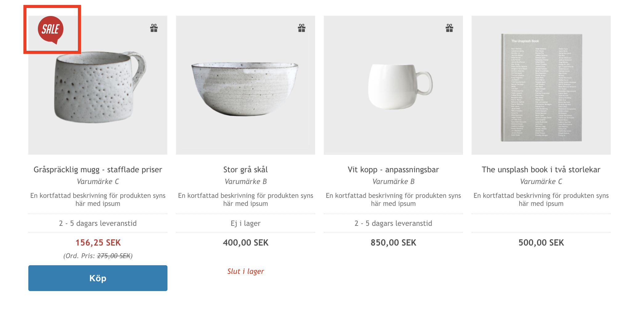Click the red 'Slut i lager' text

click(246, 271)
